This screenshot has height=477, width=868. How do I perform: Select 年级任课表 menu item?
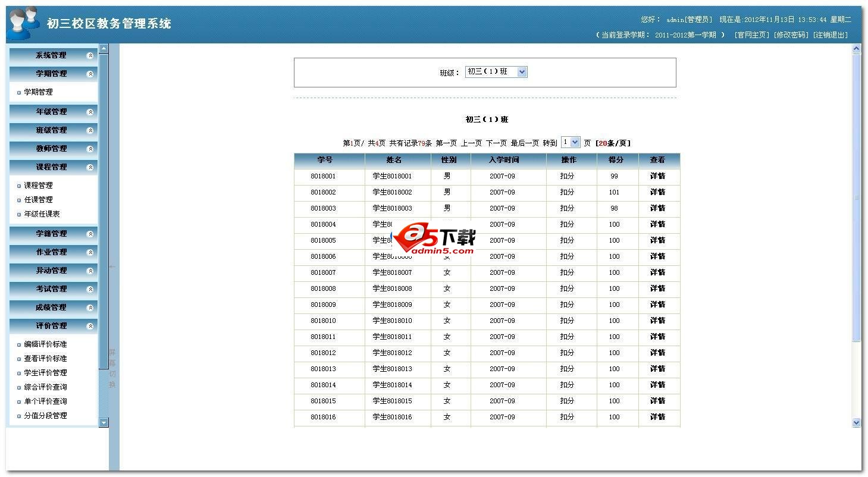(x=42, y=214)
